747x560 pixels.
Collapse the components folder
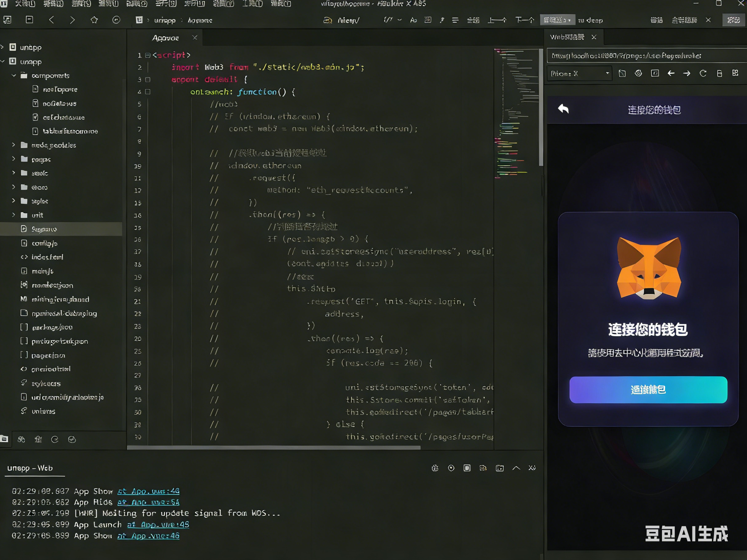click(x=14, y=75)
